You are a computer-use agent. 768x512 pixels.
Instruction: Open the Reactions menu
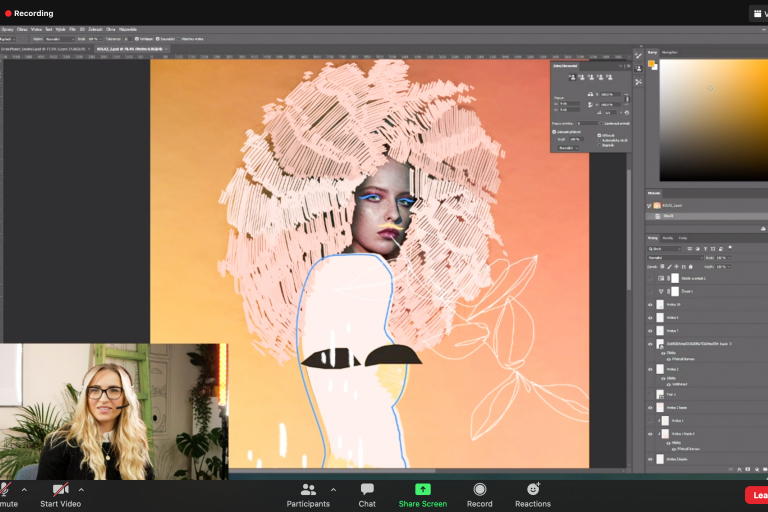pos(533,489)
